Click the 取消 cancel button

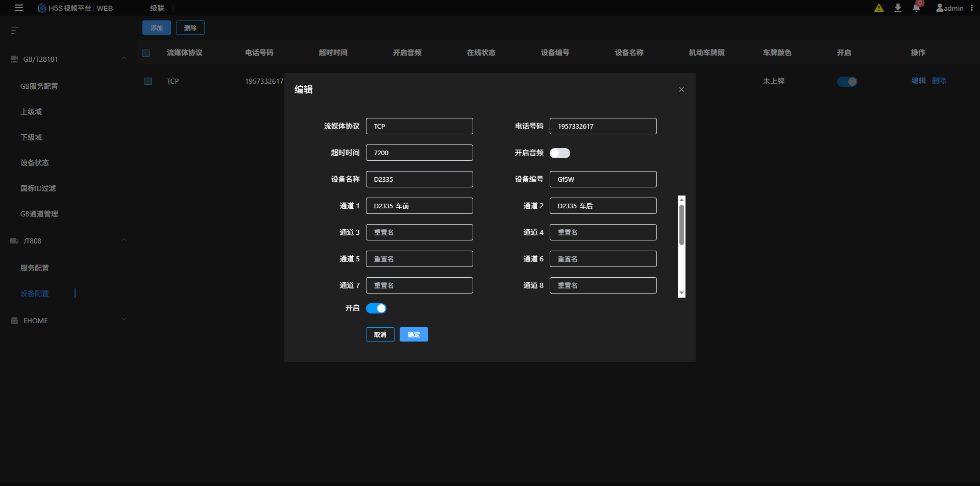point(380,334)
